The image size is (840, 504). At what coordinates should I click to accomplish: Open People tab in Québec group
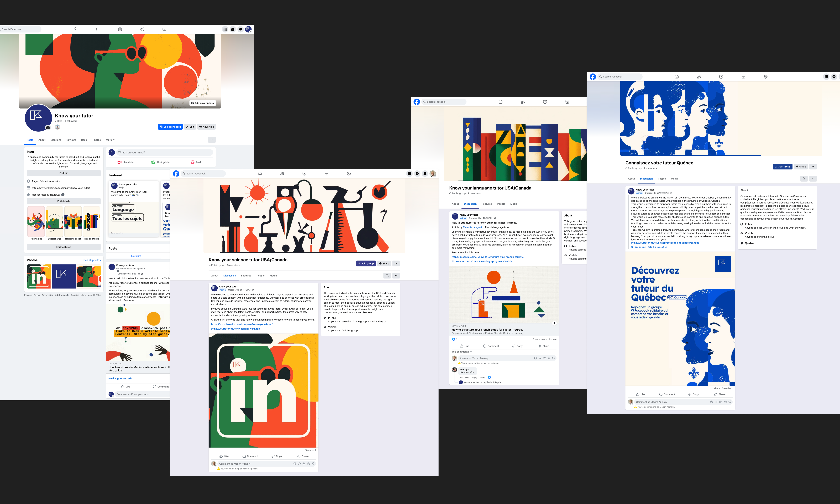click(661, 179)
